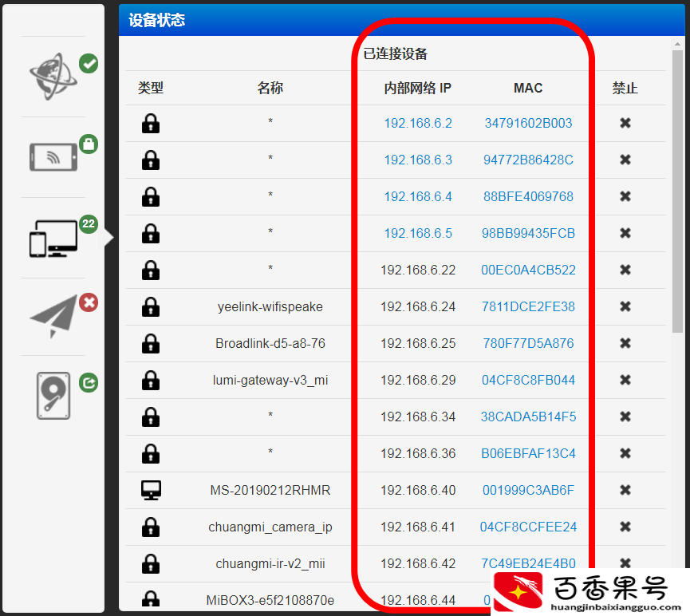Click the 名称 column header

click(x=270, y=88)
